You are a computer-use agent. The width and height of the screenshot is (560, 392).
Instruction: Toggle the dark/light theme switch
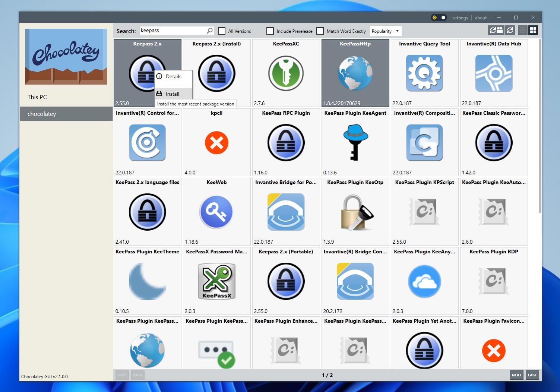[439, 18]
